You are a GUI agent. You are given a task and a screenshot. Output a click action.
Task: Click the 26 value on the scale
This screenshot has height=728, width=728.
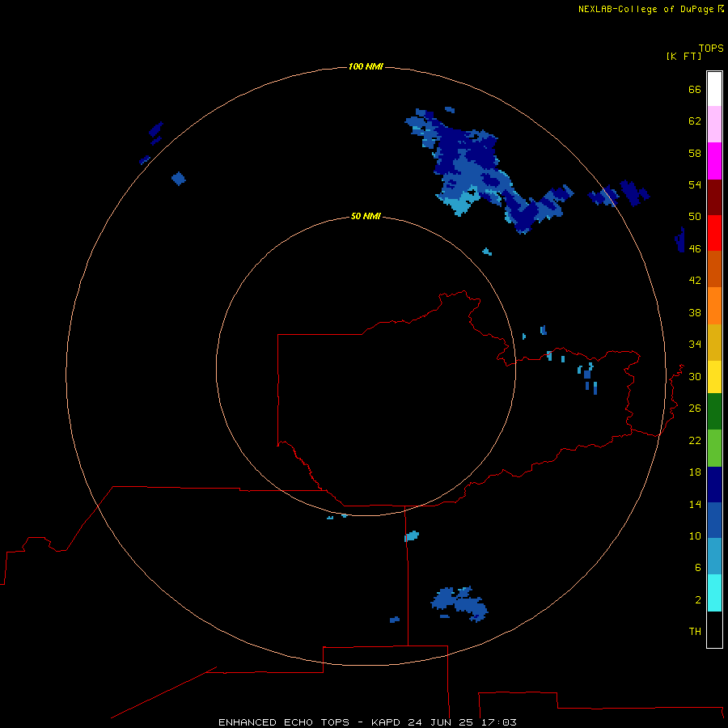[695, 408]
